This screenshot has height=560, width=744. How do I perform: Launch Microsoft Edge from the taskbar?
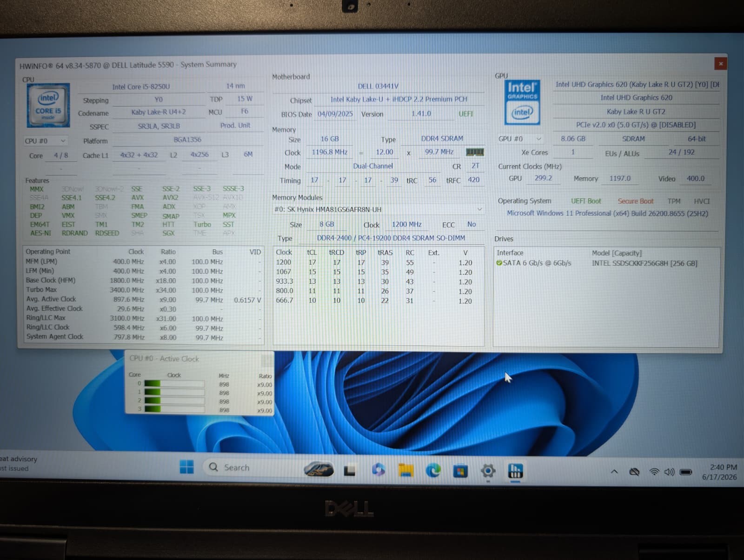point(433,471)
